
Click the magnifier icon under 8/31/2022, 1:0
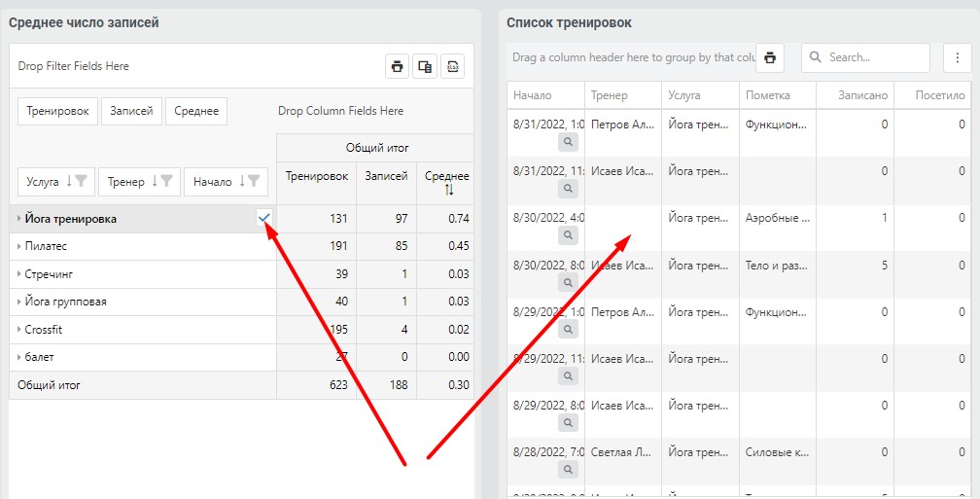tap(568, 143)
